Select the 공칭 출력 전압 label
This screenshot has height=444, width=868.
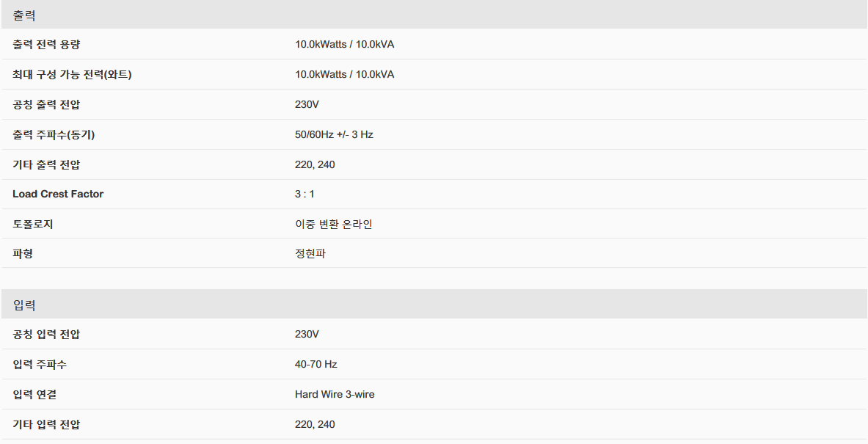[x=46, y=105]
